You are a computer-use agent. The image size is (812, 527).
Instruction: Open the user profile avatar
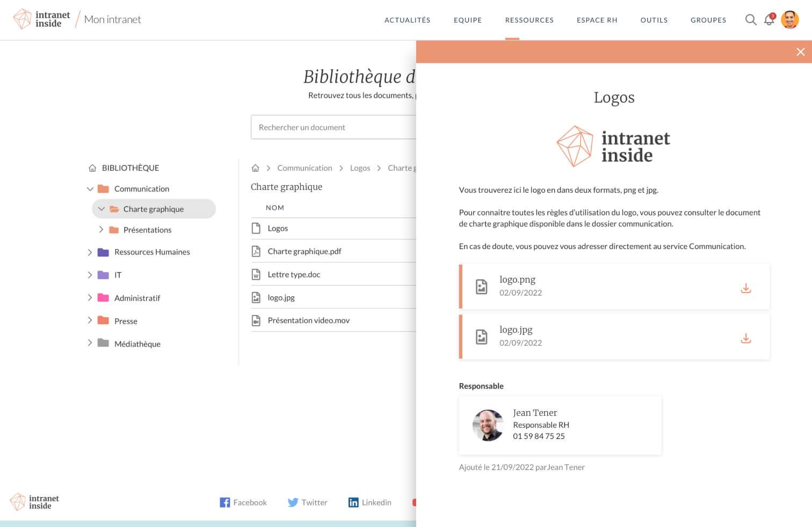tap(789, 20)
